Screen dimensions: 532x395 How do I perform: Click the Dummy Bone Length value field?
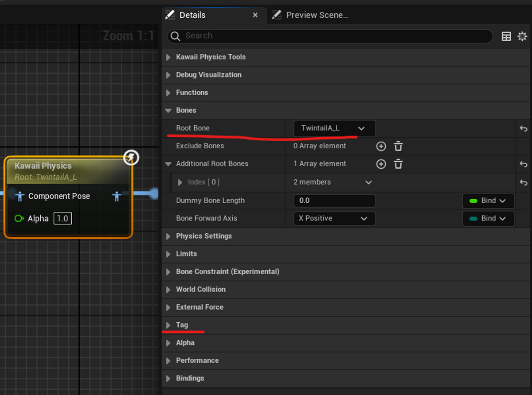(x=334, y=201)
